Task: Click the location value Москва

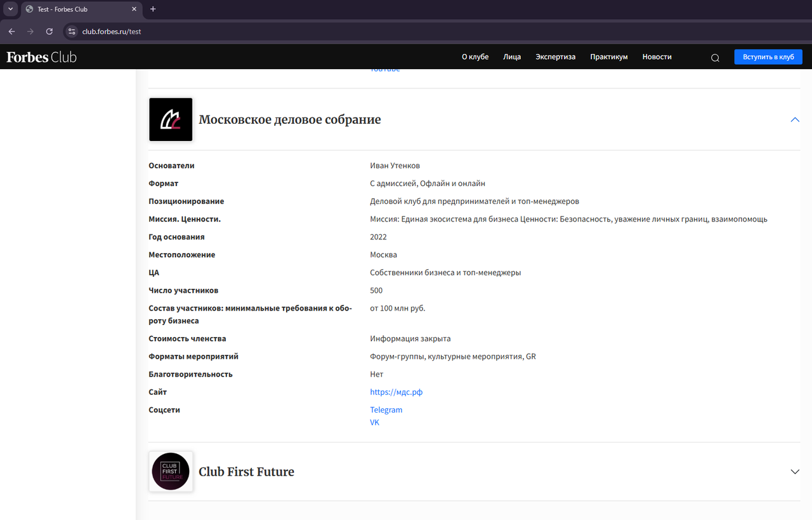Action: click(x=384, y=255)
